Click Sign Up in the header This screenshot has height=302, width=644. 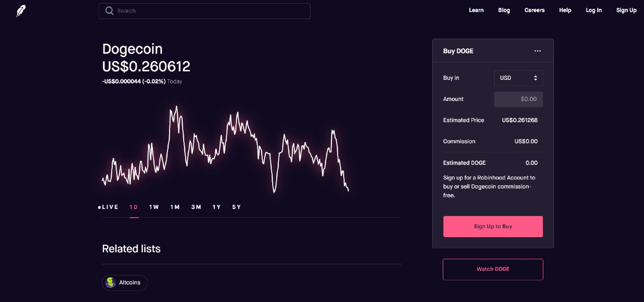click(626, 10)
